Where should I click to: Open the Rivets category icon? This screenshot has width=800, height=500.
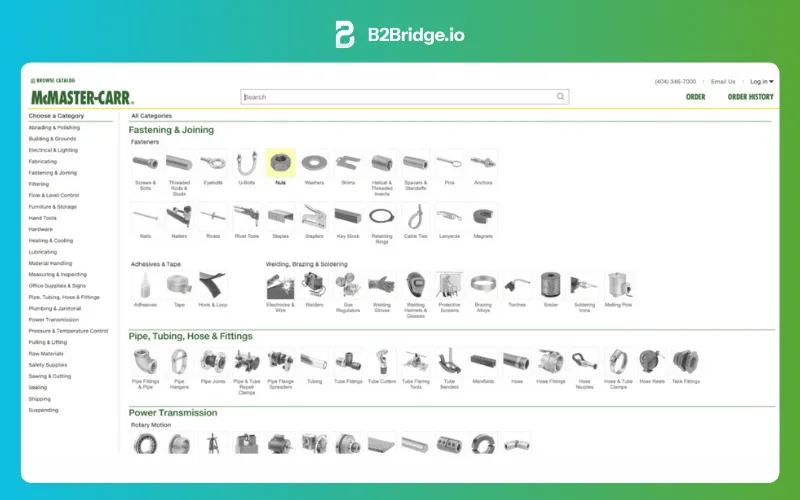[x=213, y=217]
